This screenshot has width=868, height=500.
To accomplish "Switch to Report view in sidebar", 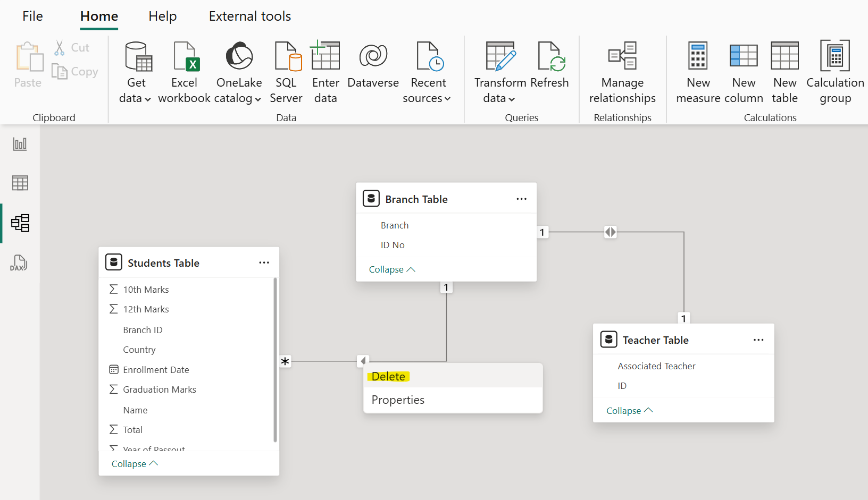I will pos(20,144).
